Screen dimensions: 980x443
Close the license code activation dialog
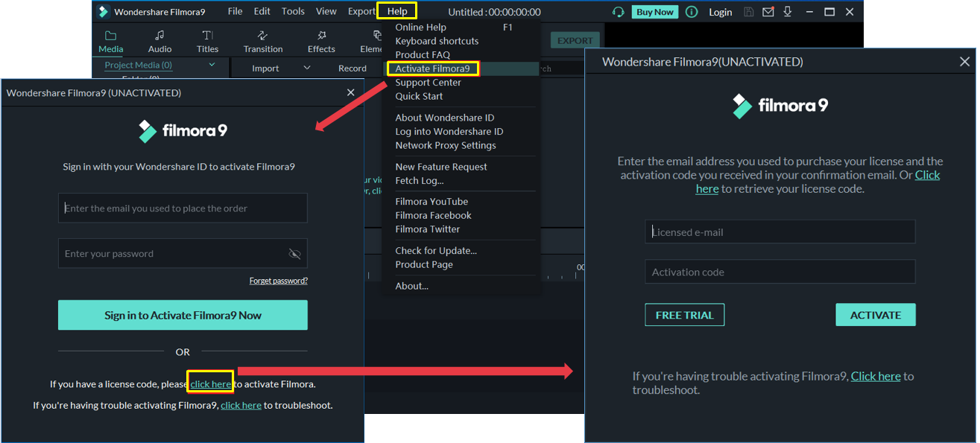964,62
